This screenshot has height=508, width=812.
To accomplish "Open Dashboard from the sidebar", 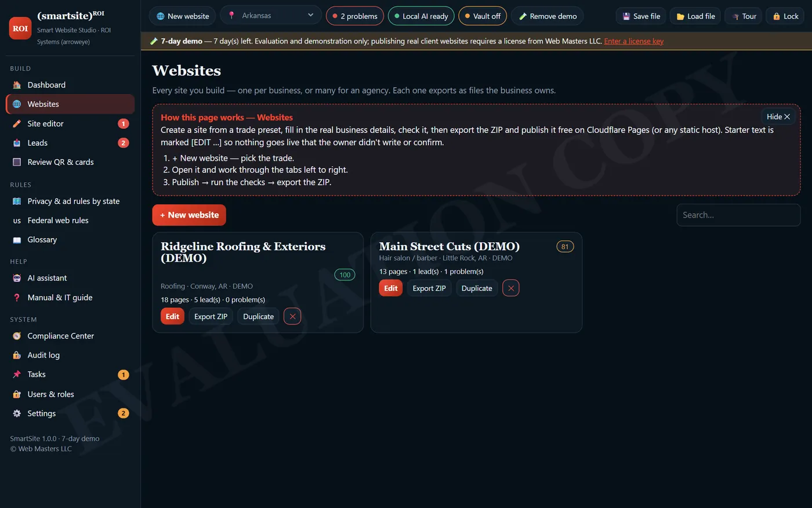I will point(70,85).
